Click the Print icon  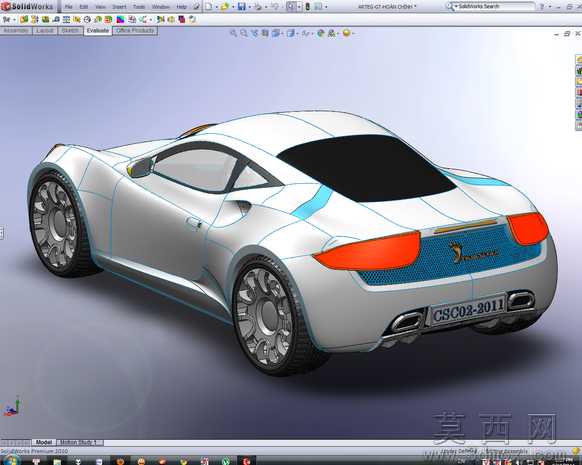coord(258,7)
